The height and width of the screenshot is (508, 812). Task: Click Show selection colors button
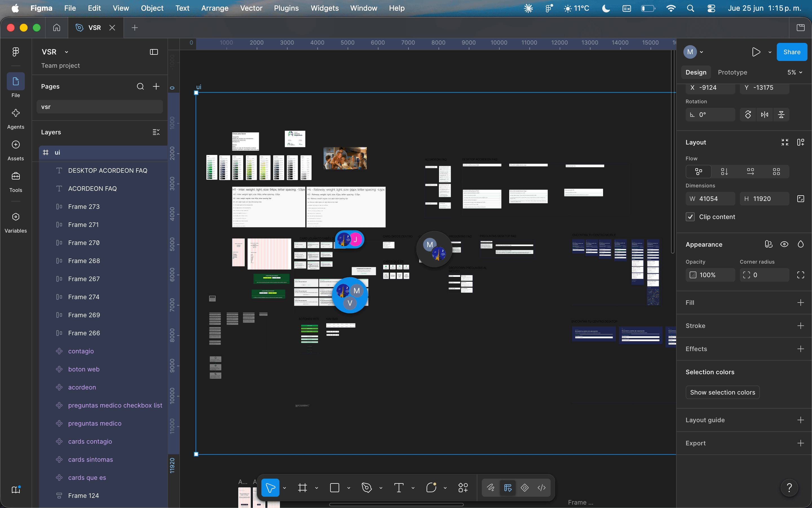tap(722, 392)
